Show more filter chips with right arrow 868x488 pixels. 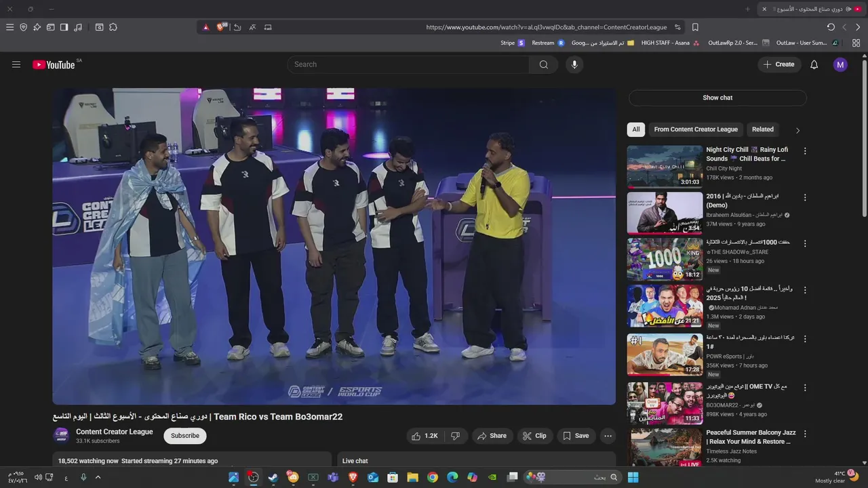[x=797, y=130]
